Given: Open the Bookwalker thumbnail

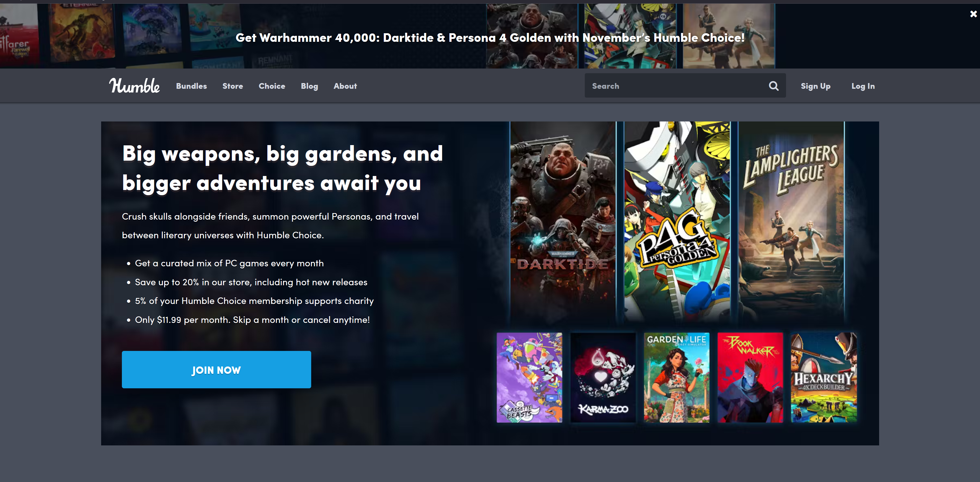Looking at the screenshot, I should pyautogui.click(x=750, y=377).
